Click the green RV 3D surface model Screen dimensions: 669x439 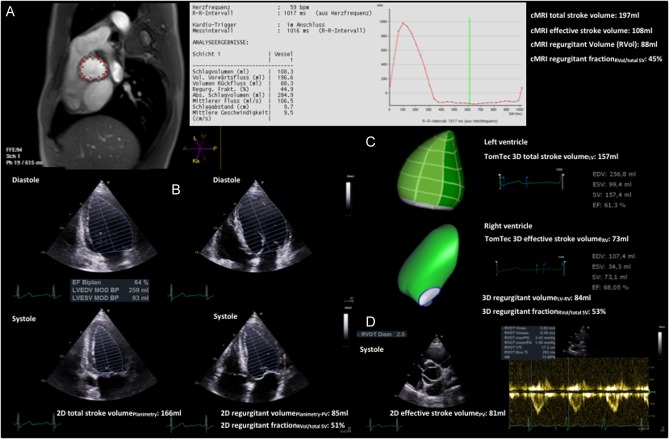[x=428, y=266]
